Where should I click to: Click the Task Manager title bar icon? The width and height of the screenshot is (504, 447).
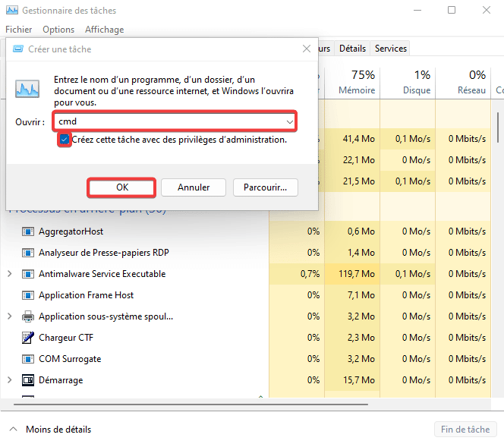(x=12, y=11)
